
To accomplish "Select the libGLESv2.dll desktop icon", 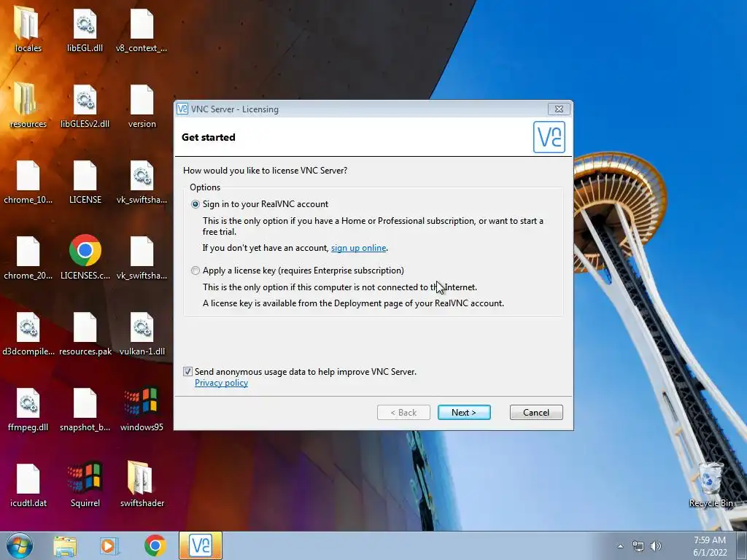I will [x=85, y=99].
